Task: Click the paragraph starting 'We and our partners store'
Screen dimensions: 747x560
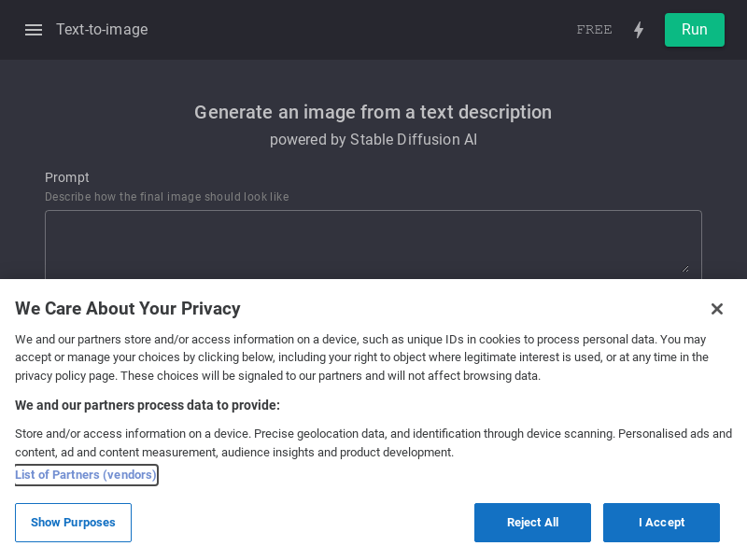Action: click(x=361, y=357)
